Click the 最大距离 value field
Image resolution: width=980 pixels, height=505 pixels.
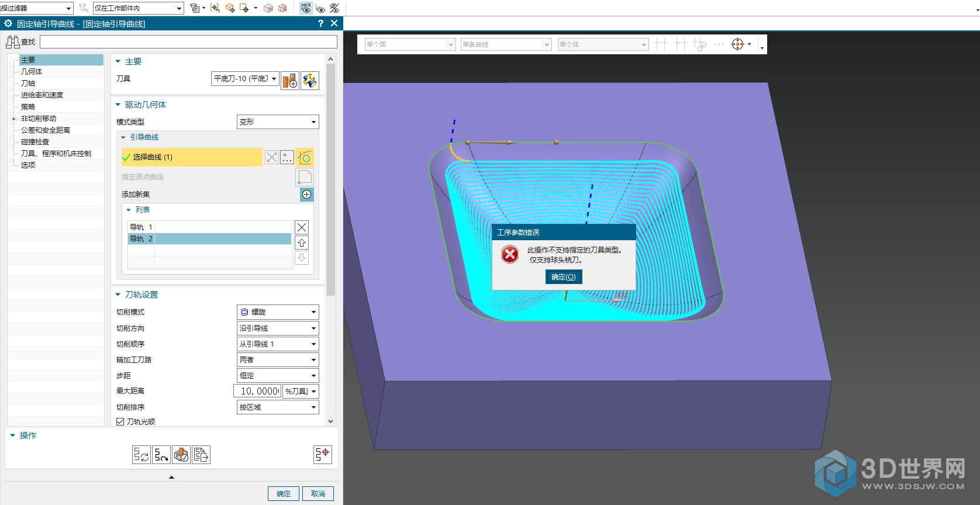pos(257,392)
